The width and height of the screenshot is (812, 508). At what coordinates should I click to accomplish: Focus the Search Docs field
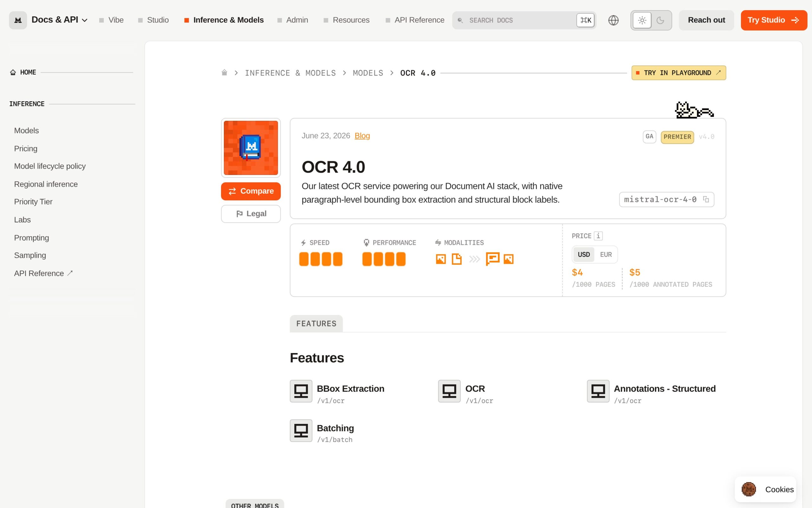coord(524,20)
